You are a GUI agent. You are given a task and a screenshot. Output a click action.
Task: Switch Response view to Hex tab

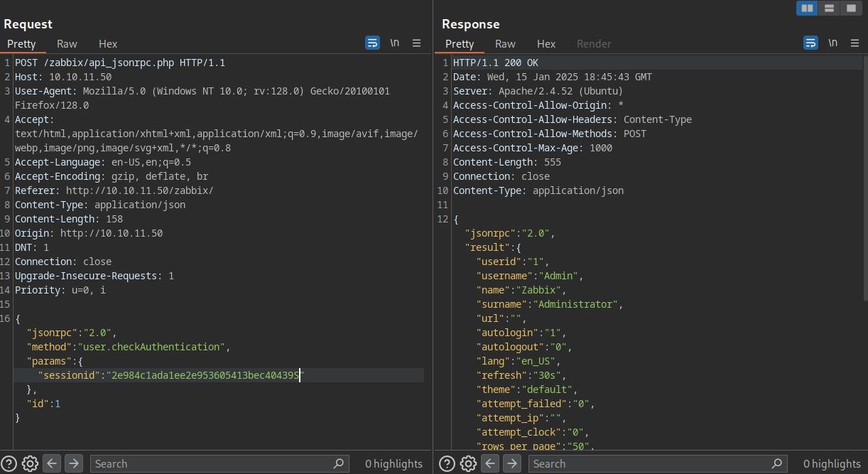546,44
